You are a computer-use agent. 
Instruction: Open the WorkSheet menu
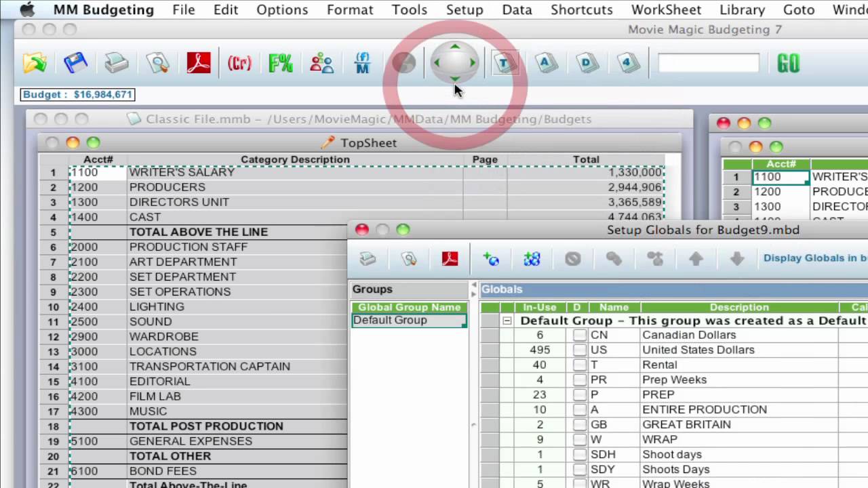tap(667, 9)
